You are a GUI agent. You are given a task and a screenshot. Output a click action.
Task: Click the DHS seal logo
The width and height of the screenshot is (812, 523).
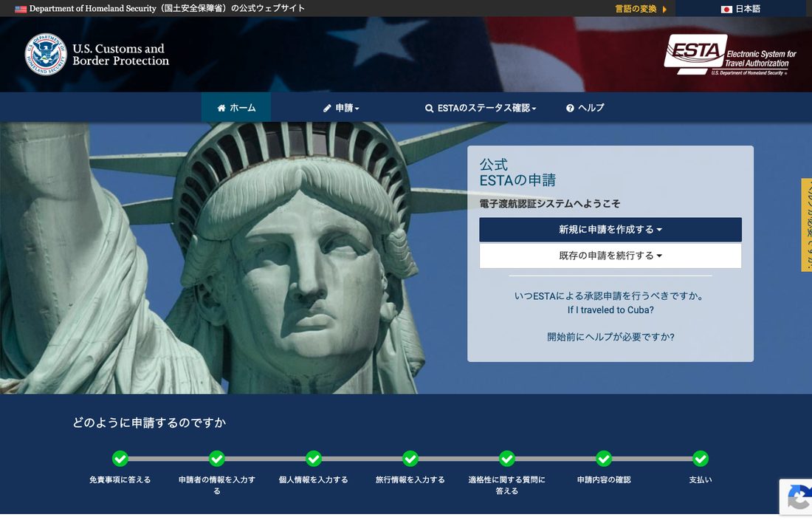(x=46, y=55)
